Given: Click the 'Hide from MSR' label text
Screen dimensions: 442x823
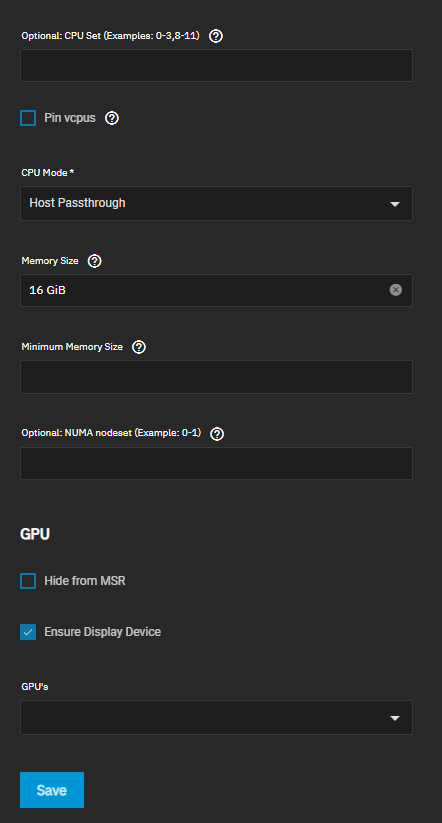Looking at the screenshot, I should (x=85, y=581).
